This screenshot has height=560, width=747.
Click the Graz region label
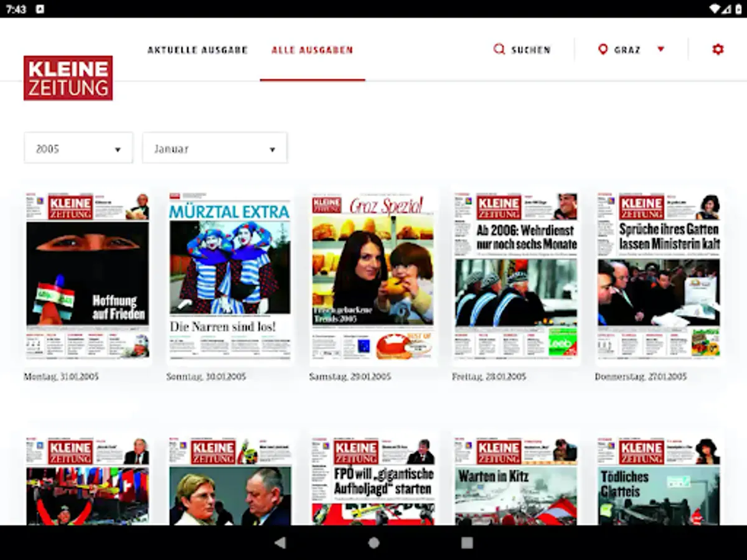tap(627, 50)
